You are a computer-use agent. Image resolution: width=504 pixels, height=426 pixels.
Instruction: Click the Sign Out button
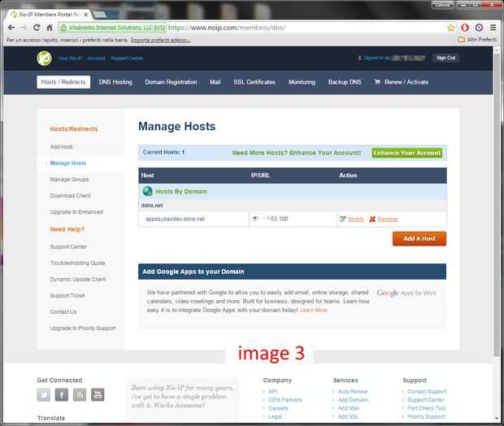(x=445, y=58)
